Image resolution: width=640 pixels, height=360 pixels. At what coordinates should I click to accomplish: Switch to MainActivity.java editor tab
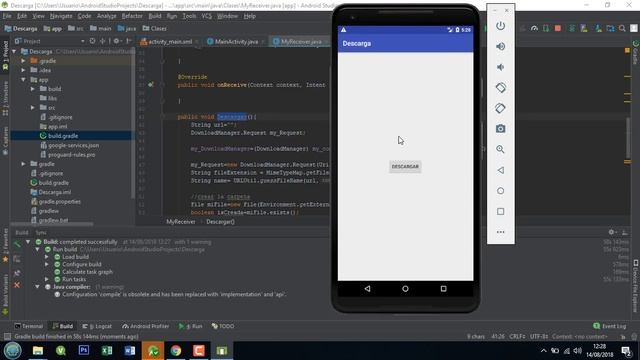pyautogui.click(x=236, y=42)
